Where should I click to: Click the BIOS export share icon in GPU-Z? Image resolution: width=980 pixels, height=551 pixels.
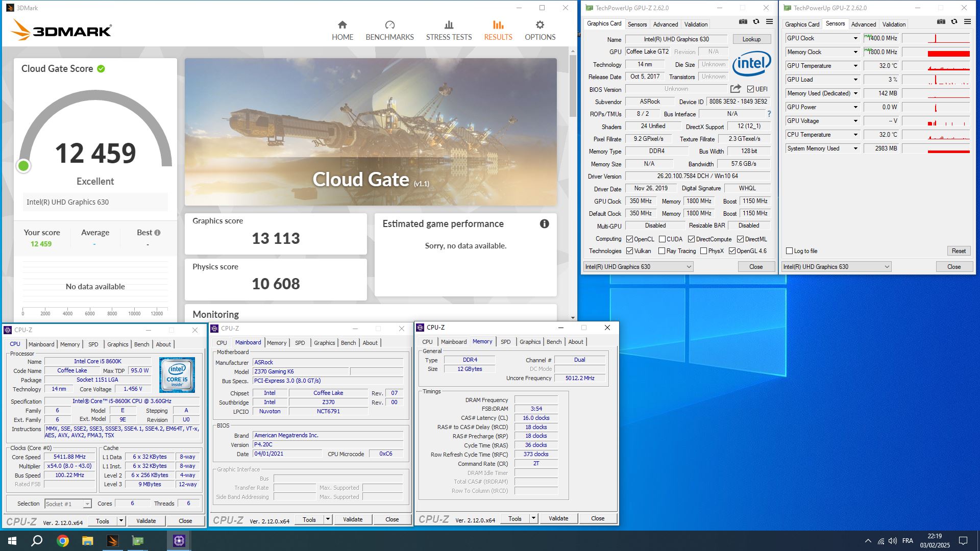736,89
